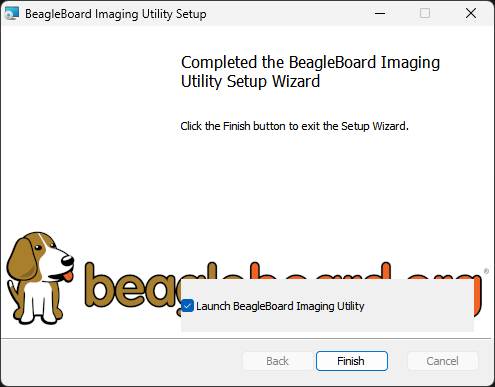
Task: Close the BeagleBoard Setup window
Action: tap(471, 13)
